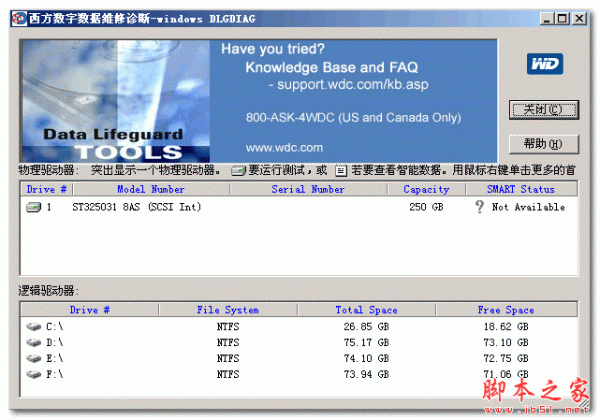Click the 75.17 GB total space value

(x=366, y=342)
